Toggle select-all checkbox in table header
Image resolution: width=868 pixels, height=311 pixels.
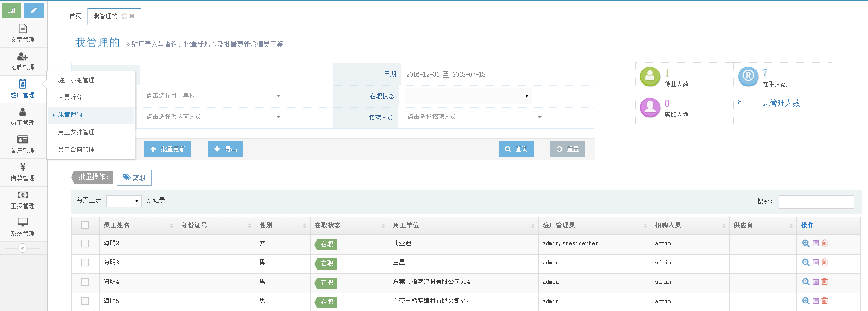85,225
